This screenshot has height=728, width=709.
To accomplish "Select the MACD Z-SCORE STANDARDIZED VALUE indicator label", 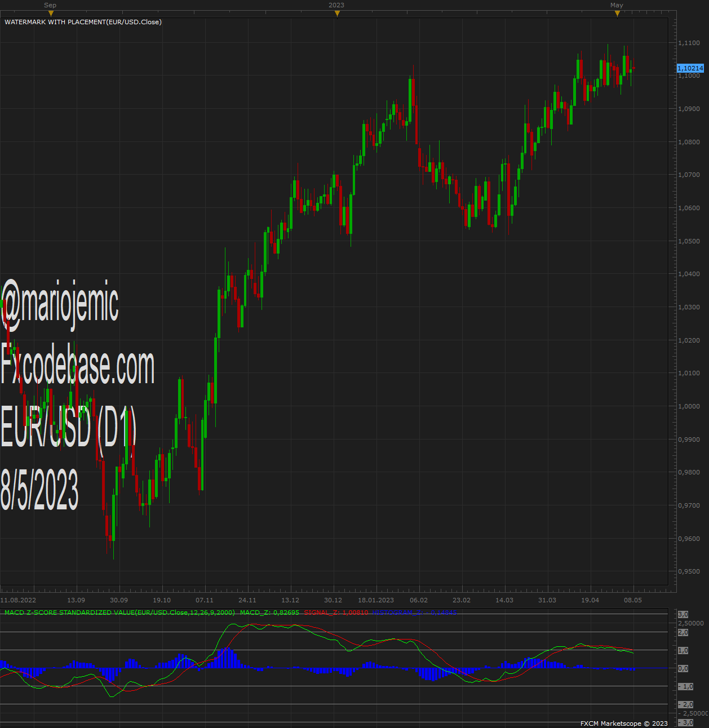I will (x=119, y=612).
